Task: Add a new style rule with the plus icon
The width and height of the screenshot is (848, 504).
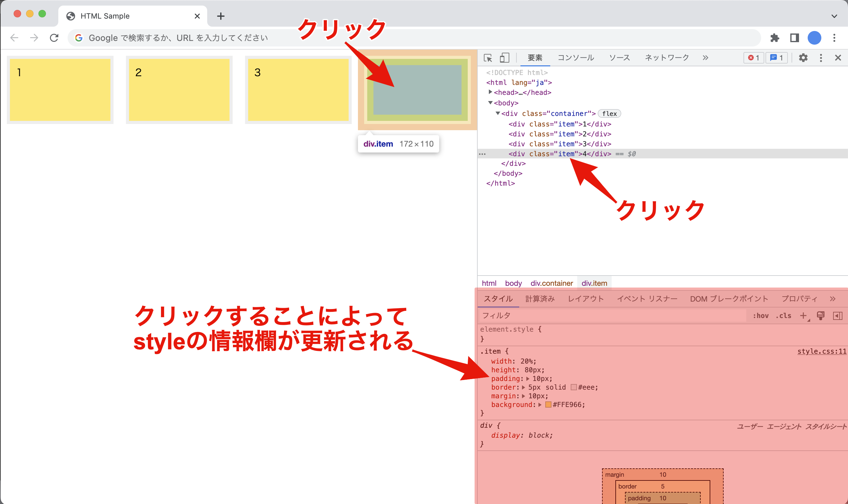Action: 804,316
